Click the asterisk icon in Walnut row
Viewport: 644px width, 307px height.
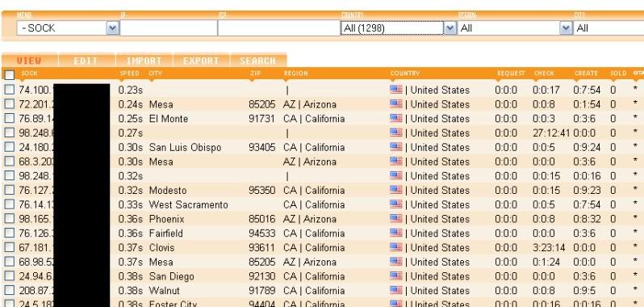[x=635, y=291]
